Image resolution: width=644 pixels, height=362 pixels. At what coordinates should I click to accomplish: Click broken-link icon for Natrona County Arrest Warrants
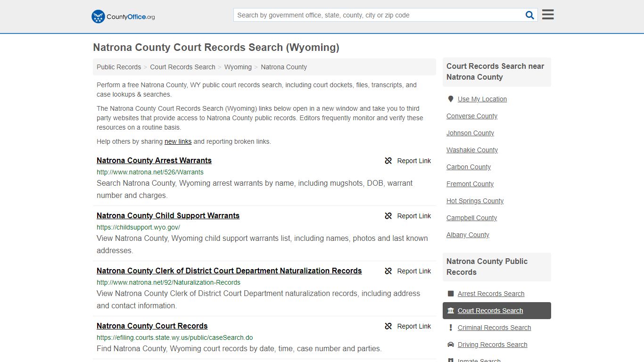388,161
